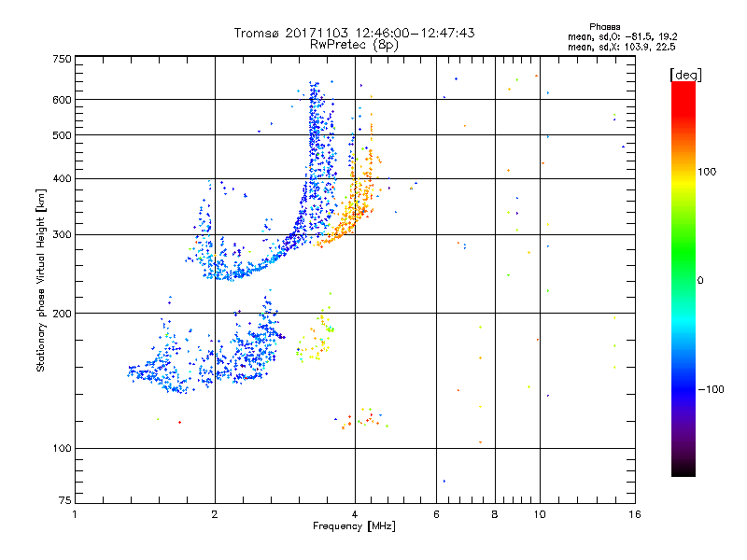Image resolution: width=747 pixels, height=560 pixels.
Task: Click the '300' y-axis tick label
Action: (62, 234)
